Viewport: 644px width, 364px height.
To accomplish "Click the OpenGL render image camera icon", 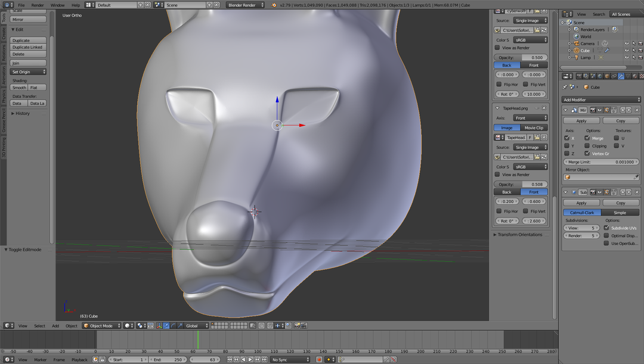I will [x=297, y=326].
